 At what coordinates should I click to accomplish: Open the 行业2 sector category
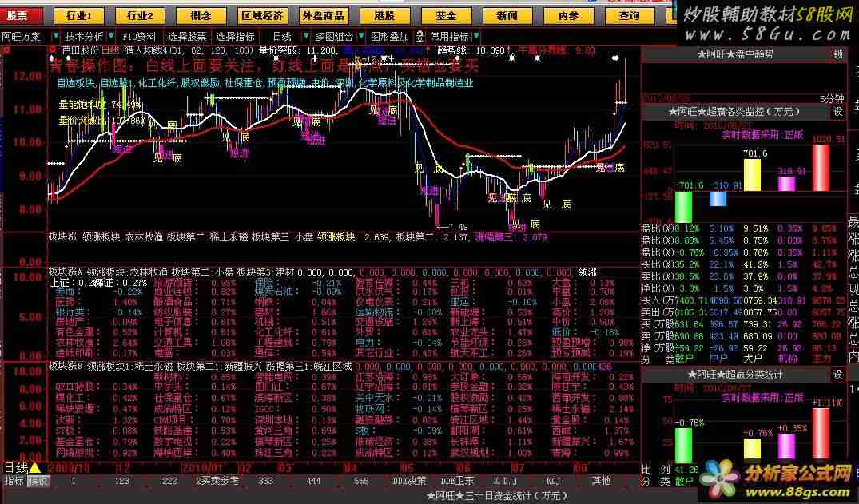click(141, 16)
